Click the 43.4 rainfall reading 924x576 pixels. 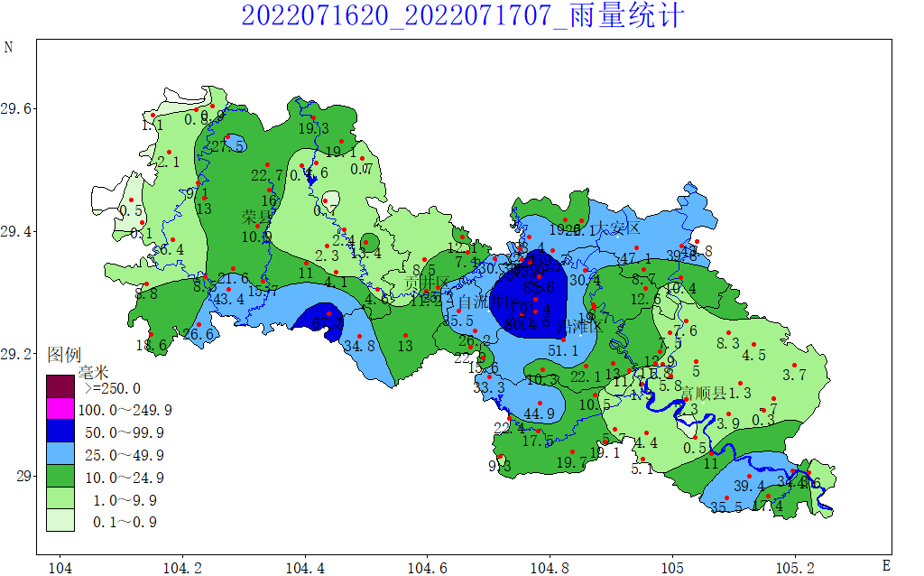click(228, 300)
